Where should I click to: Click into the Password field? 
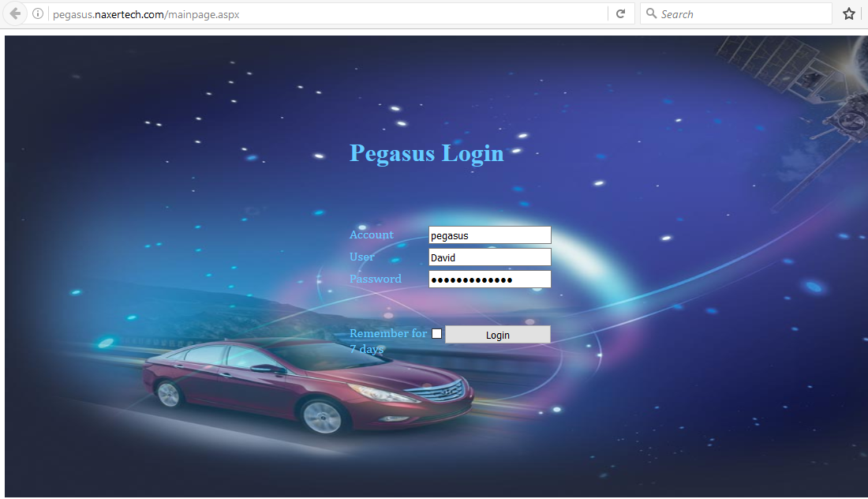point(490,280)
